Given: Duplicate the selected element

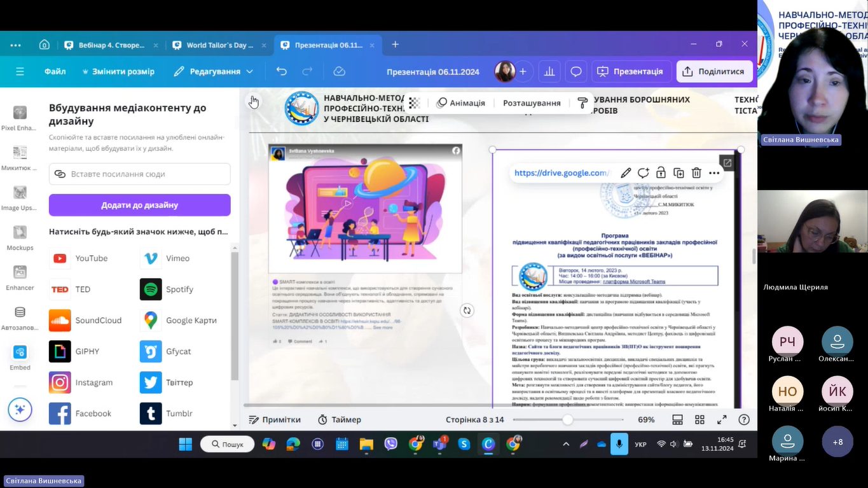Looking at the screenshot, I should (x=679, y=173).
